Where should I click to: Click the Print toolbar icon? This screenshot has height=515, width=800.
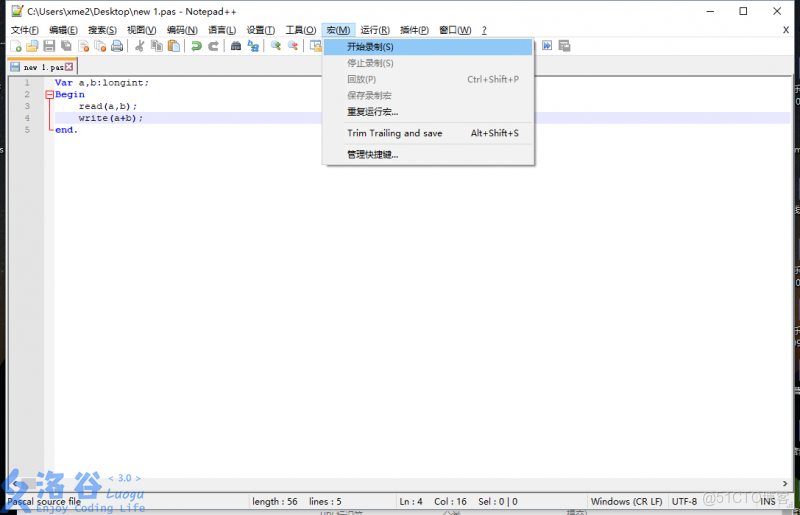click(117, 46)
